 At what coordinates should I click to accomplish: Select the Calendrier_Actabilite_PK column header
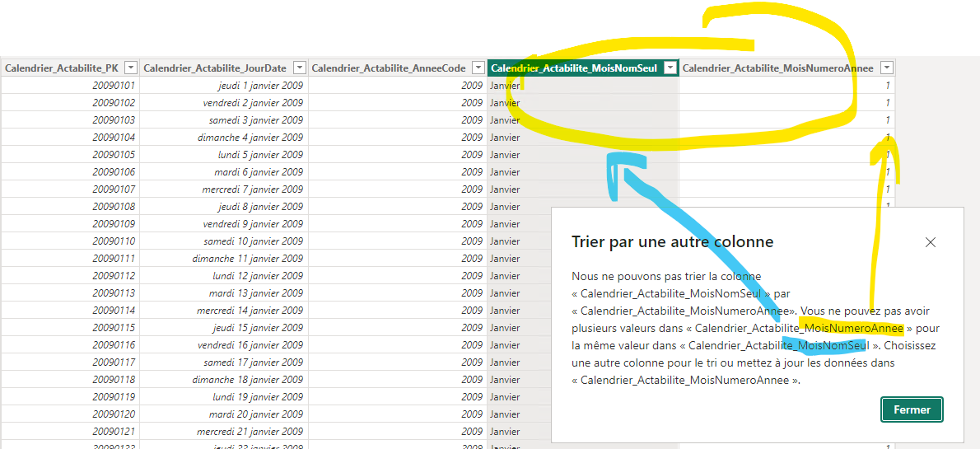71,68
